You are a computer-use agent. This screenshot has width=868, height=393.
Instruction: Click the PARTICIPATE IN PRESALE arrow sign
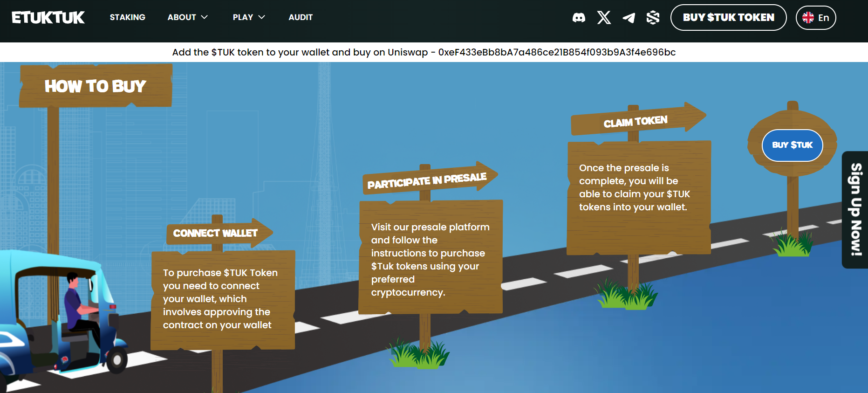click(x=430, y=179)
